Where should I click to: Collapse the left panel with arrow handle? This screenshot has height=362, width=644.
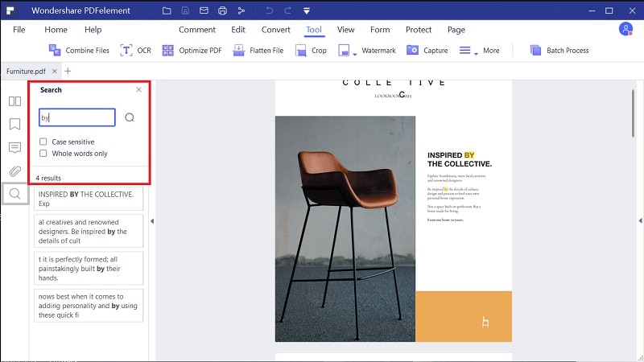click(152, 220)
